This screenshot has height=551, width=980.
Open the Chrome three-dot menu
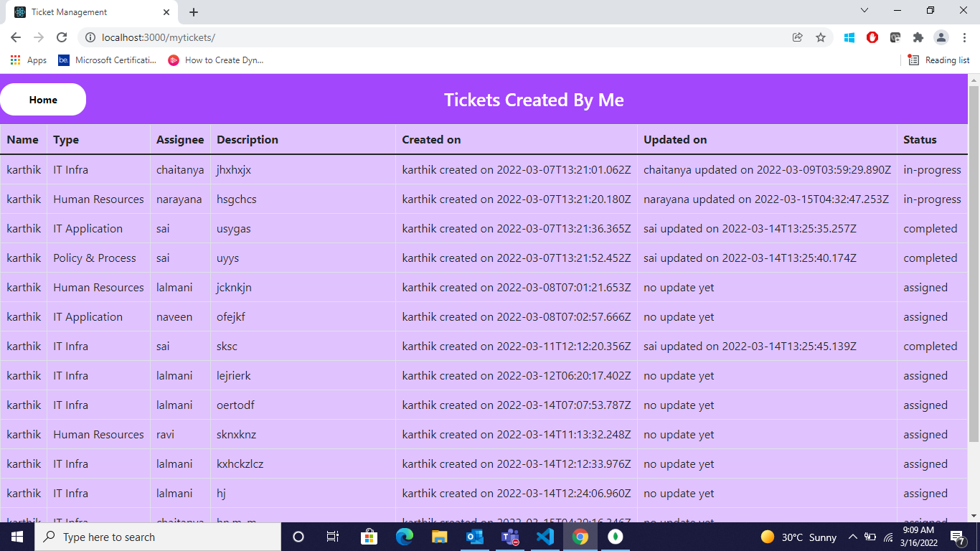pyautogui.click(x=964, y=37)
